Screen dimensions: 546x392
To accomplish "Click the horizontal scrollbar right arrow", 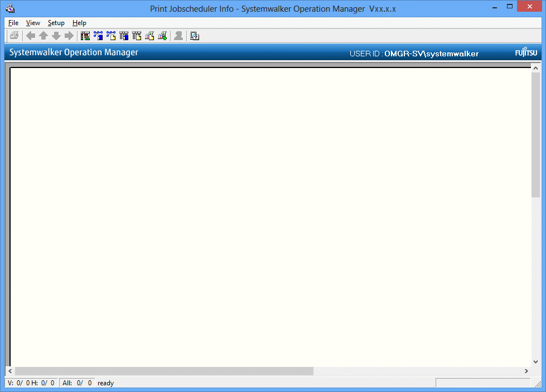I will pyautogui.click(x=526, y=371).
